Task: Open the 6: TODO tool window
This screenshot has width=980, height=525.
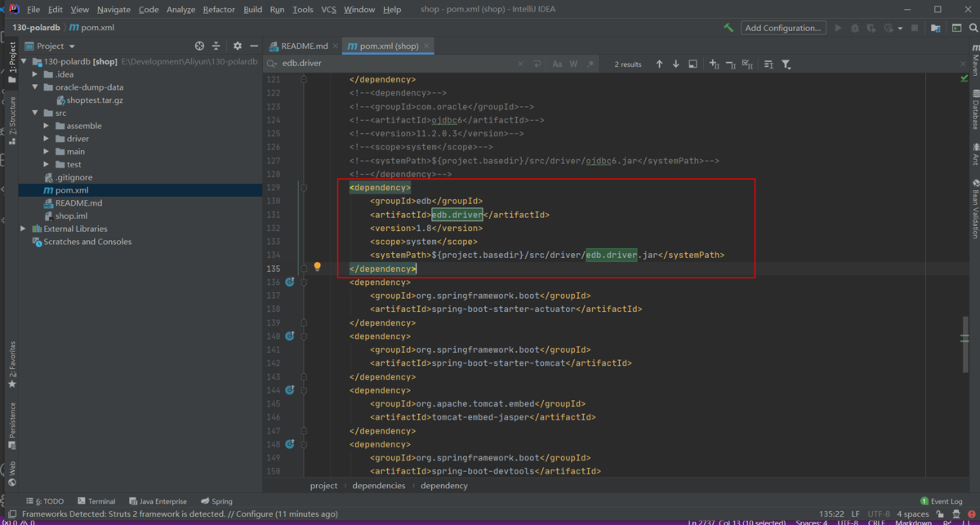Action: pos(46,501)
